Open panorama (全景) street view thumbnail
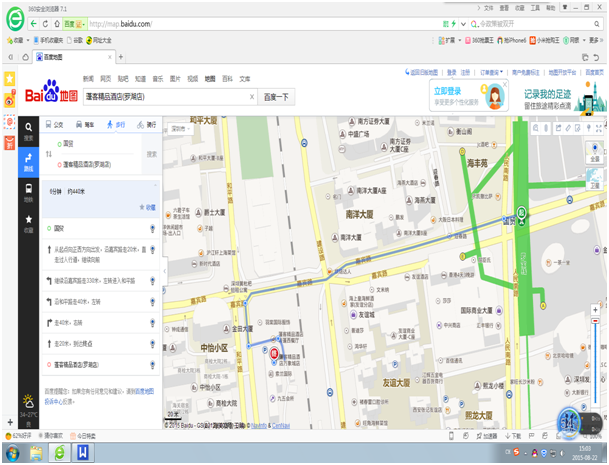 click(x=595, y=152)
